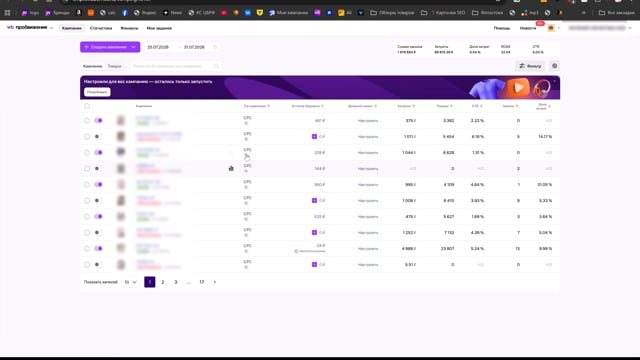Toggle campaign switch in 1 011 spend row
The width and height of the screenshot is (640, 360).
tap(97, 137)
